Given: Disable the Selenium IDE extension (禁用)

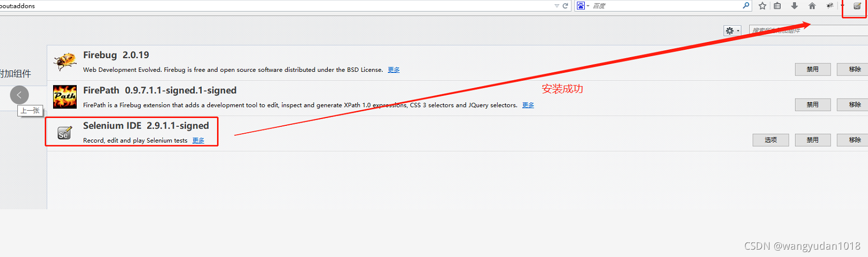Looking at the screenshot, I should coord(813,140).
